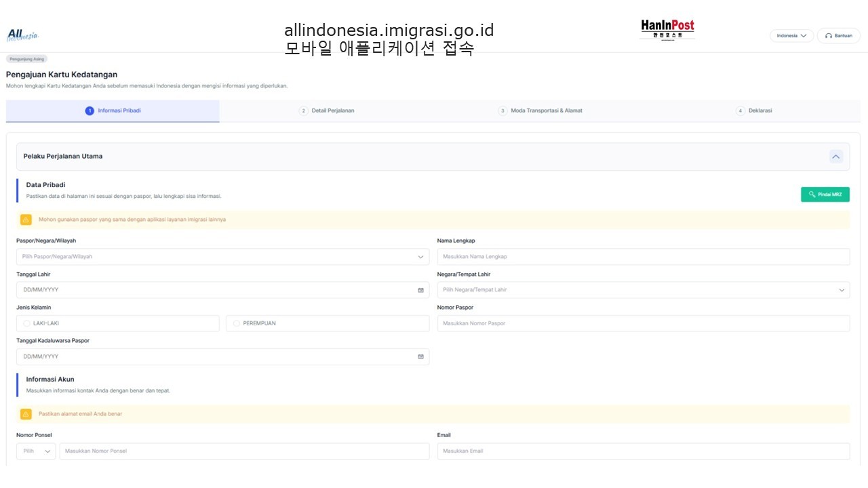This screenshot has height=488, width=868.
Task: Click the Bantuan help button
Action: pos(838,36)
